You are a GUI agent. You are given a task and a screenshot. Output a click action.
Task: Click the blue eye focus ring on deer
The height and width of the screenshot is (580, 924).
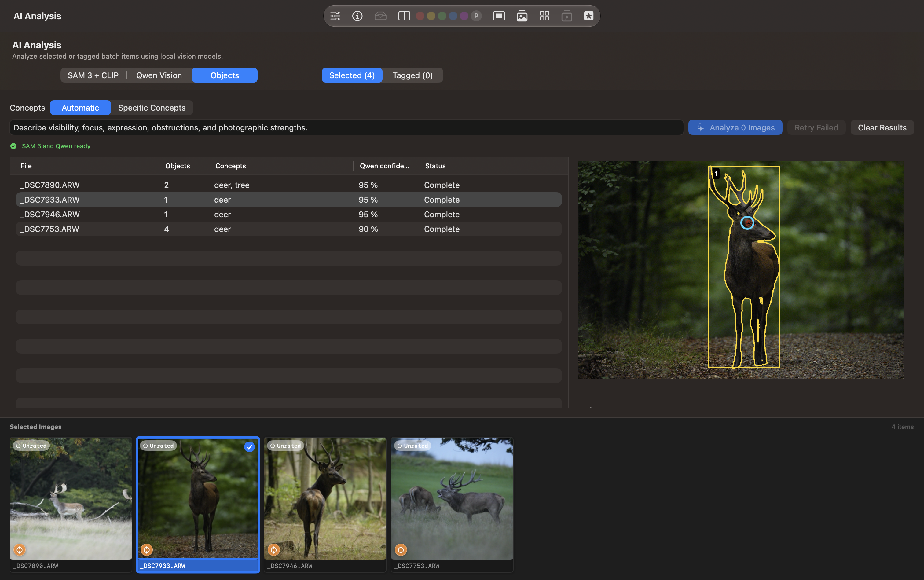tap(747, 222)
